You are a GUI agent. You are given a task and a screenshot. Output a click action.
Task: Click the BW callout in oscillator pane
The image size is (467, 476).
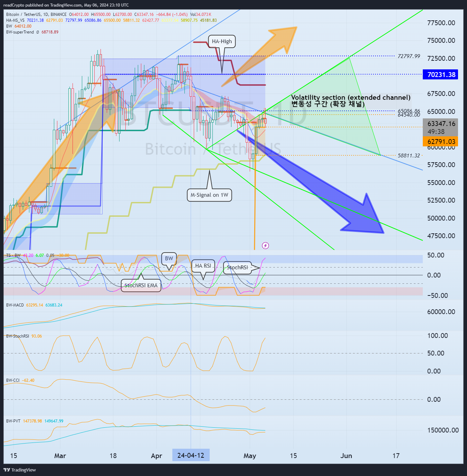(169, 259)
